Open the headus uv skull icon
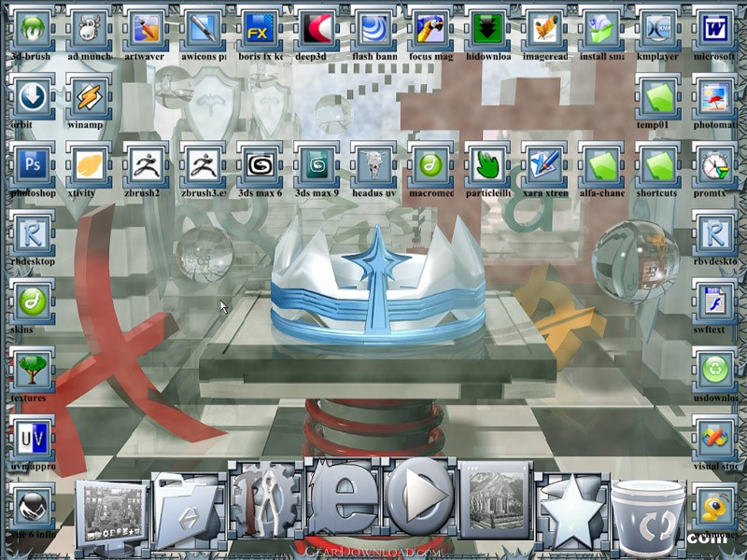The height and width of the screenshot is (560, 747). [373, 165]
